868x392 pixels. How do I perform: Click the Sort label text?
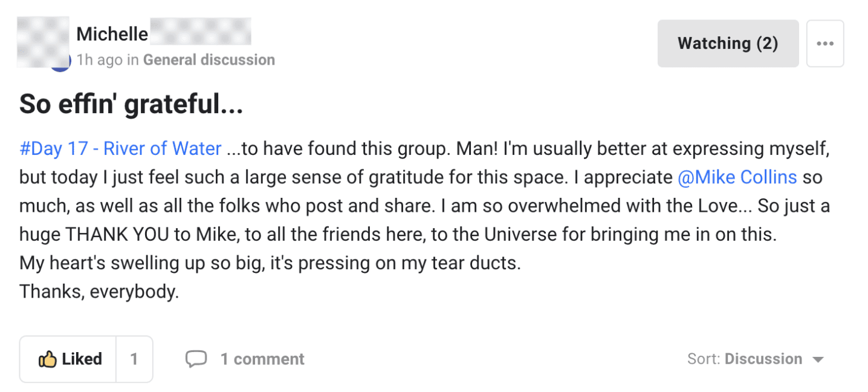tap(704, 359)
